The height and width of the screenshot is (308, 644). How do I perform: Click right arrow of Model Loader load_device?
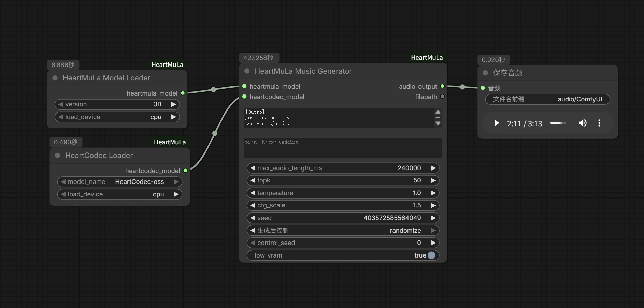click(174, 117)
